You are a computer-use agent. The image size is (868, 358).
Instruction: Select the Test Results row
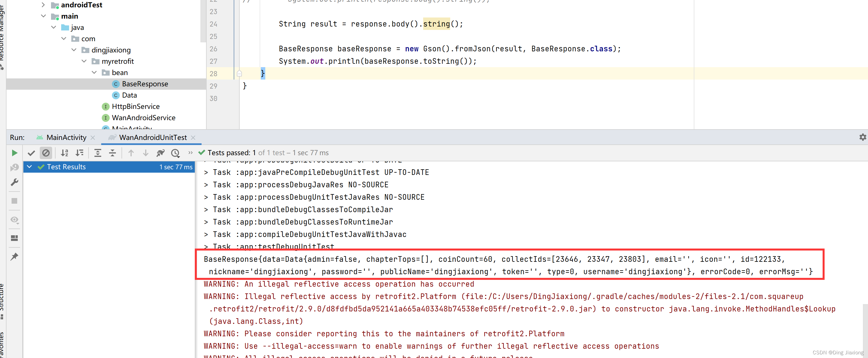click(x=109, y=167)
